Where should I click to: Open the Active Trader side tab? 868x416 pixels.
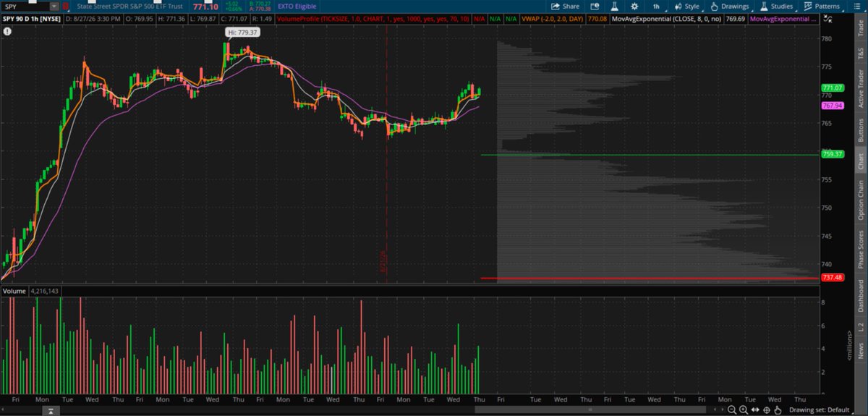(x=860, y=88)
